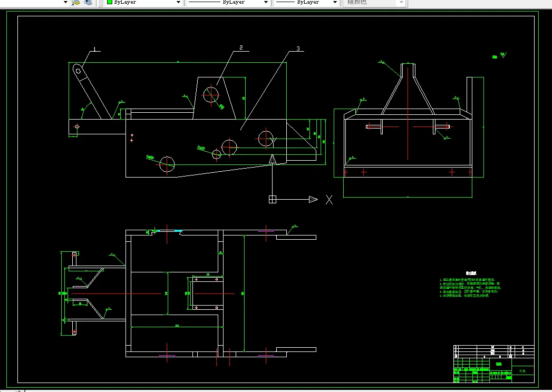The width and height of the screenshot is (552, 392).
Task: Click Make Object's Layer Current icon
Action: click(76, 3)
